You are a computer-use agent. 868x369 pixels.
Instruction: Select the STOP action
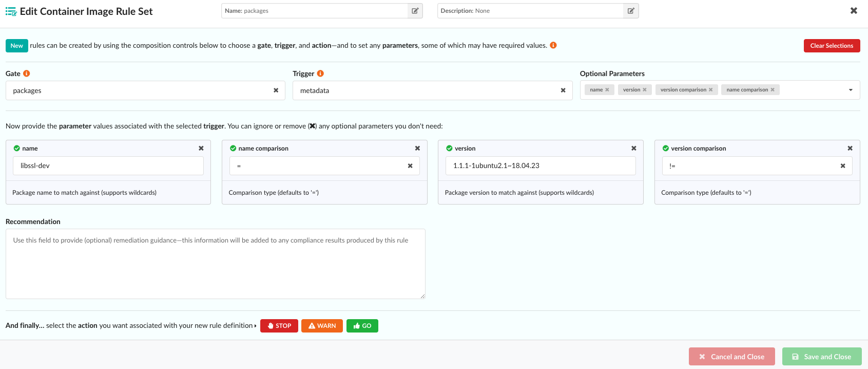tap(279, 326)
